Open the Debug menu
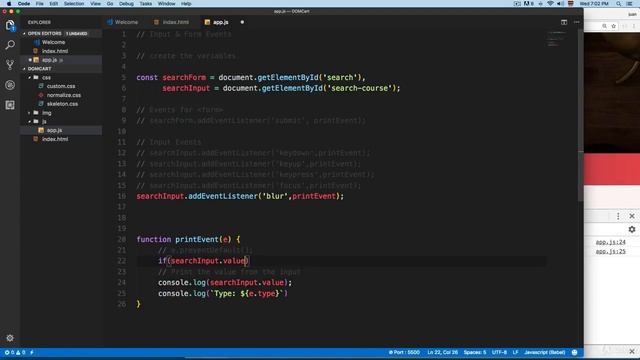This screenshot has width=640, height=360. [127, 4]
